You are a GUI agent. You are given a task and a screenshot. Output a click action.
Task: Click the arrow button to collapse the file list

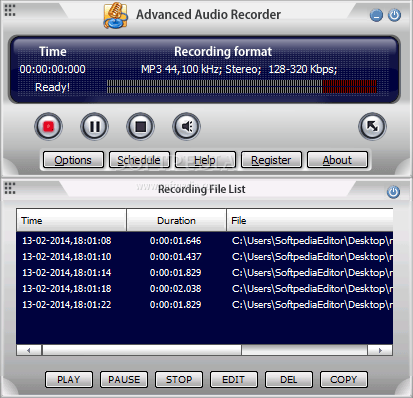coord(372,126)
